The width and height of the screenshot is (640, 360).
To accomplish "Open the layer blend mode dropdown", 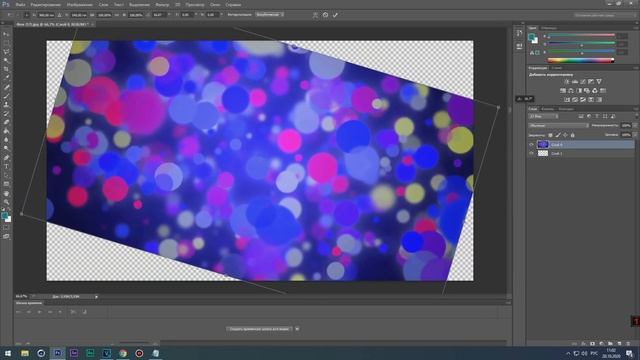I will tap(558, 126).
